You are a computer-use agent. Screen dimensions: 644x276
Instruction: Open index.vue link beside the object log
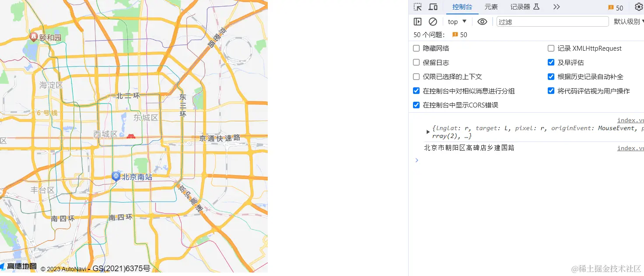[x=630, y=120]
